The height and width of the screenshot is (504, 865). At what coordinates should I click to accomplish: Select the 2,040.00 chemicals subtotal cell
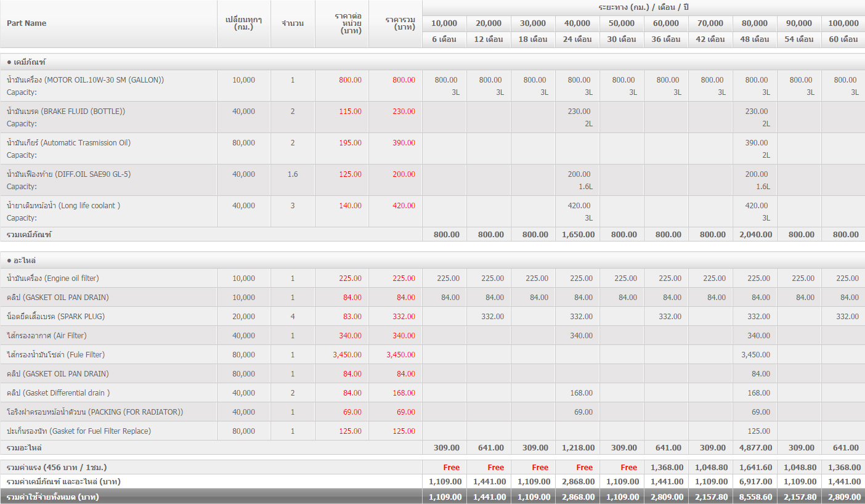point(755,235)
